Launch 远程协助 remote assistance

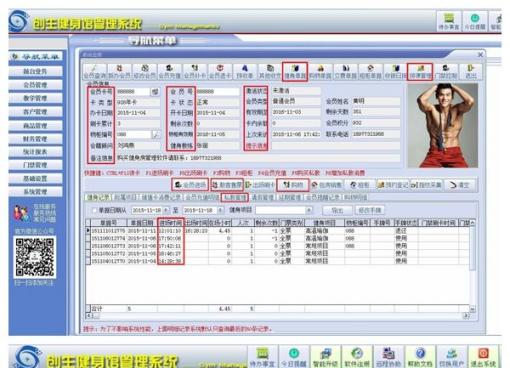point(388,357)
